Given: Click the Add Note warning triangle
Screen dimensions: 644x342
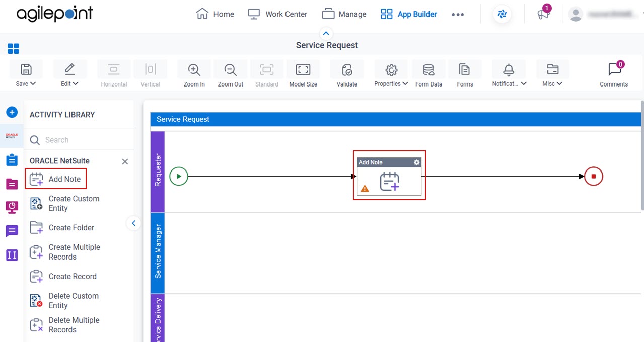Looking at the screenshot, I should pos(365,189).
